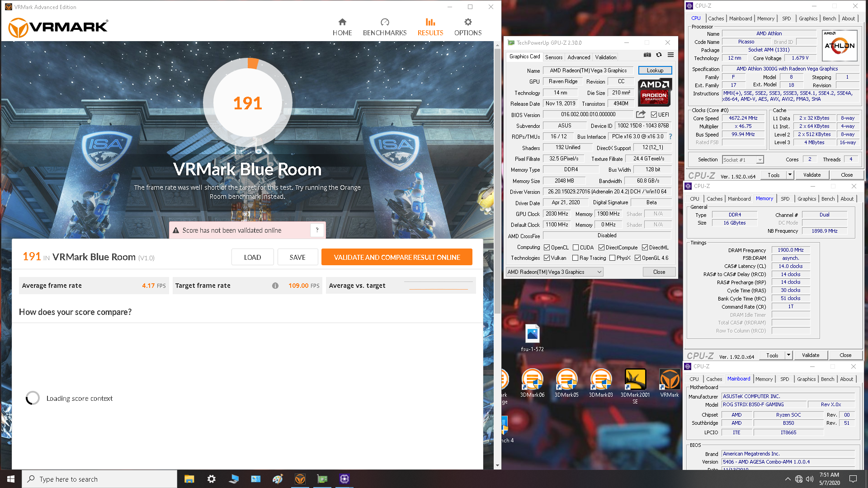Image resolution: width=868 pixels, height=488 pixels.
Task: Take a screenshot in GPU-Z with camera icon
Action: pos(647,55)
